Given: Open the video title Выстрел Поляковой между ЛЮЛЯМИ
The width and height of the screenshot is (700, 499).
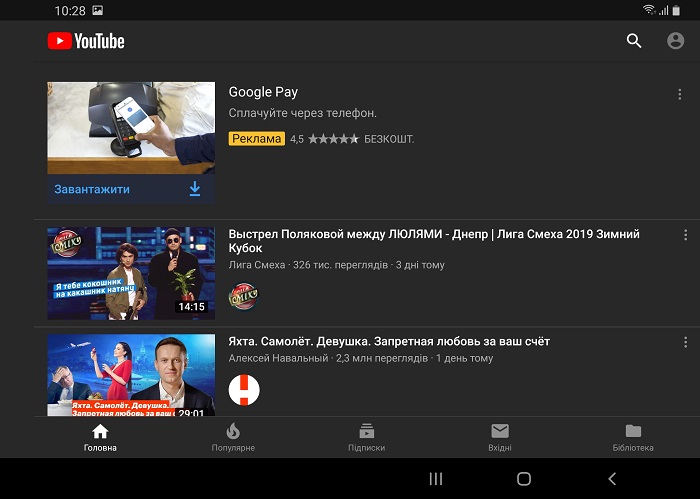Looking at the screenshot, I should tap(434, 241).
